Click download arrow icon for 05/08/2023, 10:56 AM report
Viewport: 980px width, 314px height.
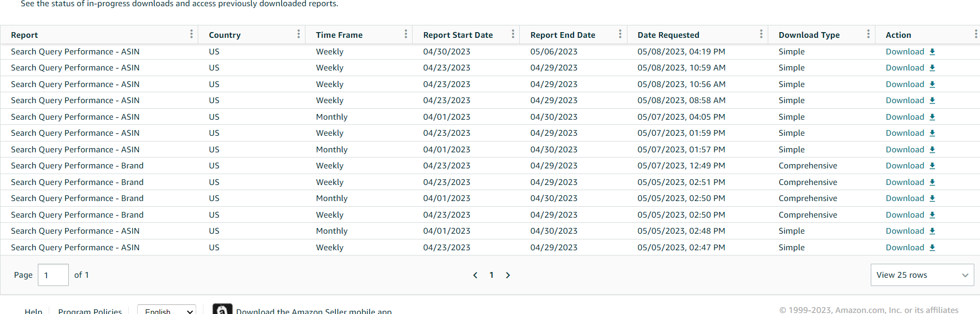tap(932, 84)
